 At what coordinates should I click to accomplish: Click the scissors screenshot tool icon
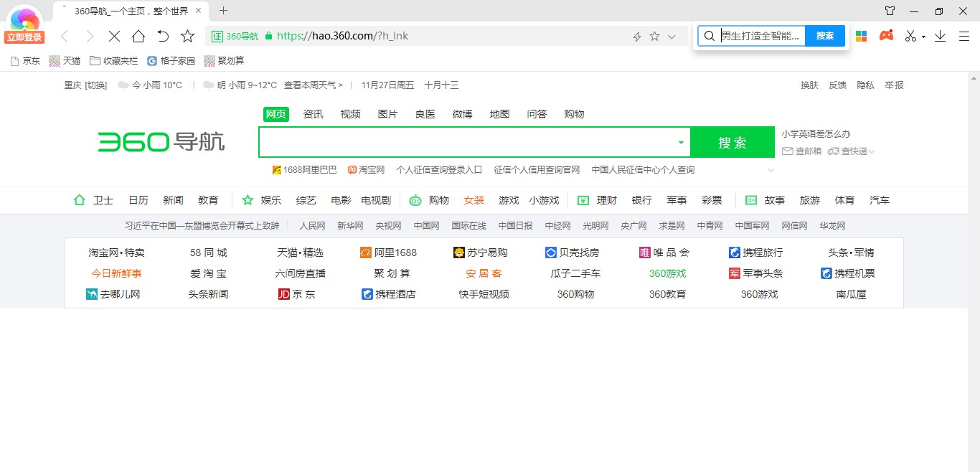[910, 36]
